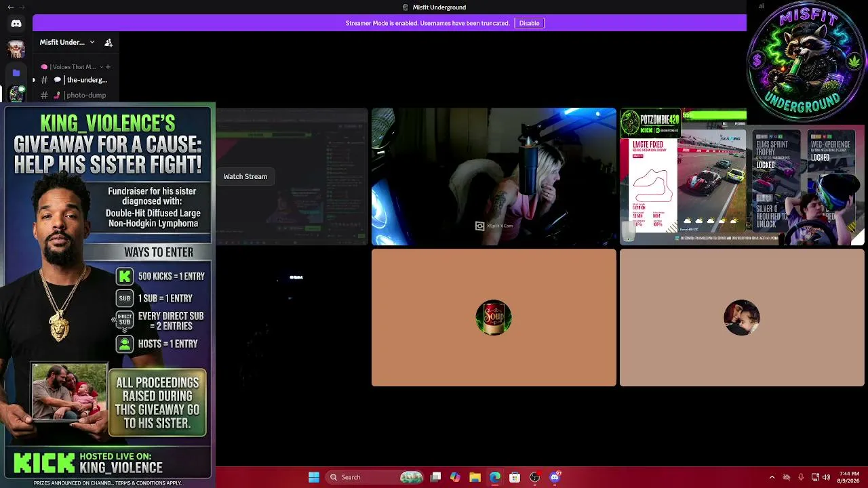Image resolution: width=868 pixels, height=488 pixels.
Task: Click the microphone tray icon
Action: coord(801,477)
